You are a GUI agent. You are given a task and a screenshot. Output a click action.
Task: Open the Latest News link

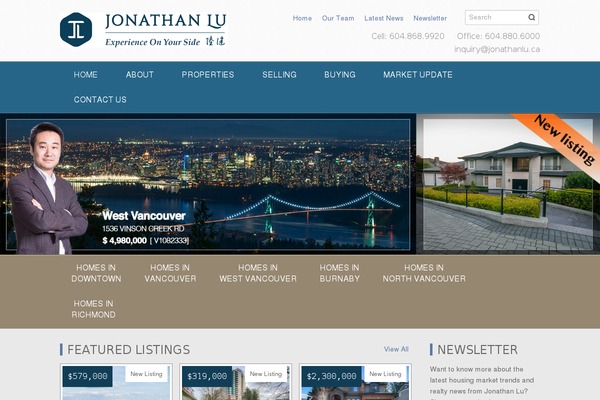[x=384, y=18]
